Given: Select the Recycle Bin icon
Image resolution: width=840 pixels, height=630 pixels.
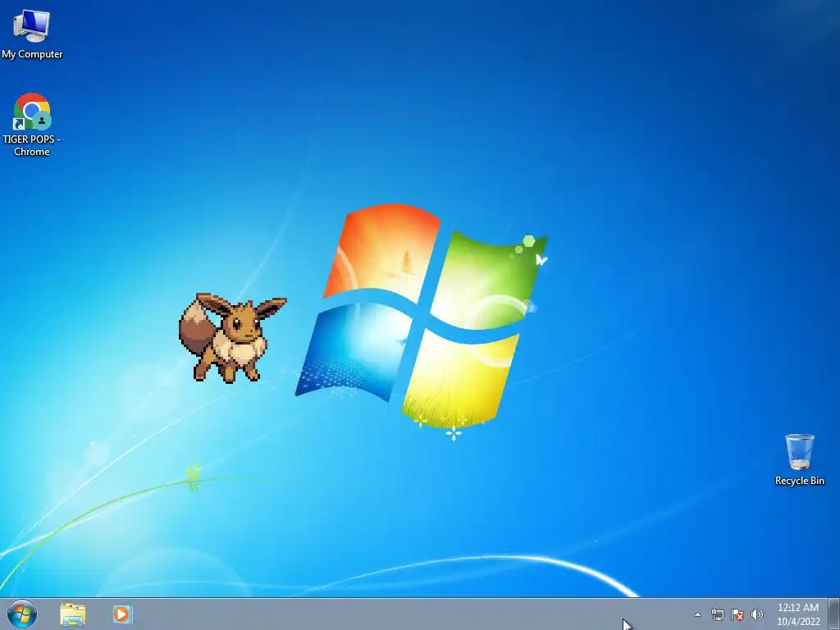Looking at the screenshot, I should [x=799, y=459].
